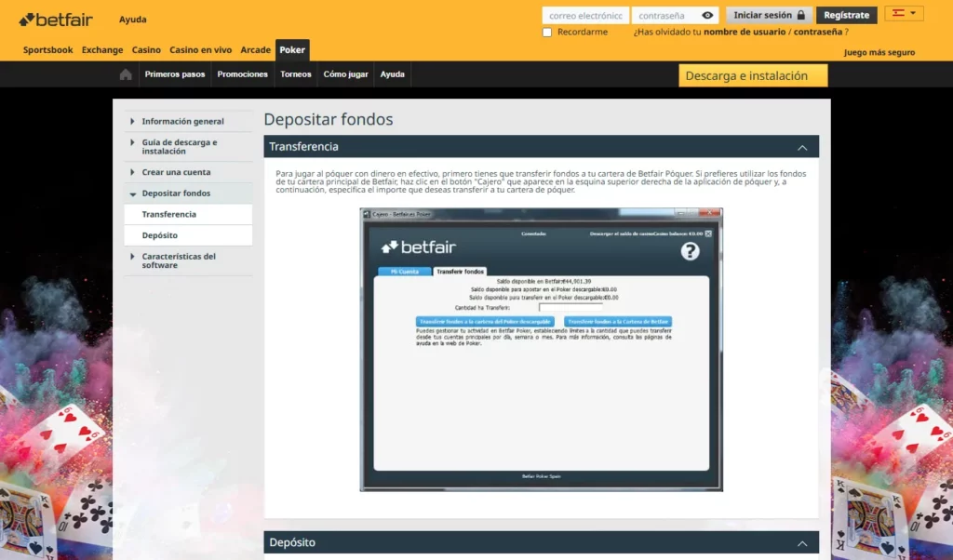This screenshot has width=953, height=560.
Task: Open the language flag dropdown
Action: [904, 13]
